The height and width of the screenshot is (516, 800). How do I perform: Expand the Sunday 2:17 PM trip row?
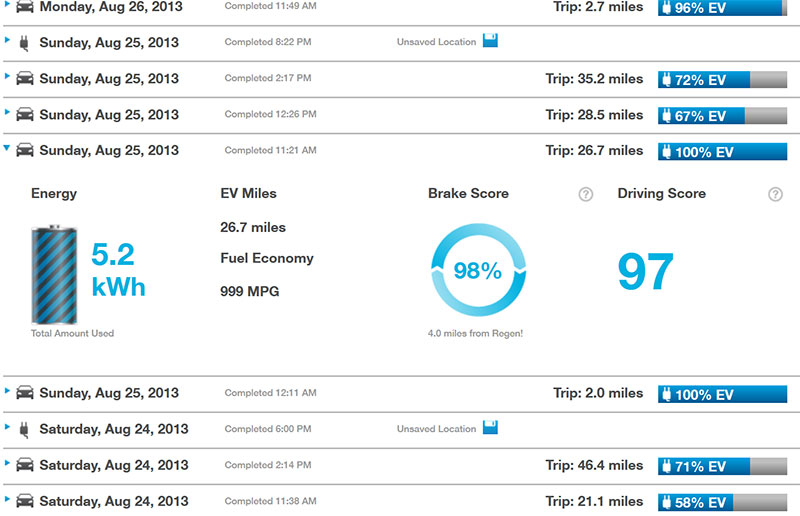(x=8, y=77)
